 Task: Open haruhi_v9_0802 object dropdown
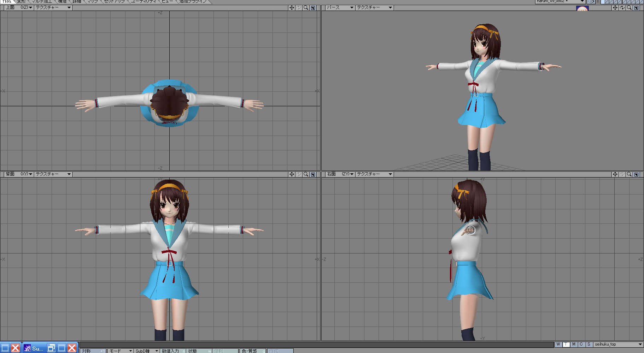(x=560, y=2)
